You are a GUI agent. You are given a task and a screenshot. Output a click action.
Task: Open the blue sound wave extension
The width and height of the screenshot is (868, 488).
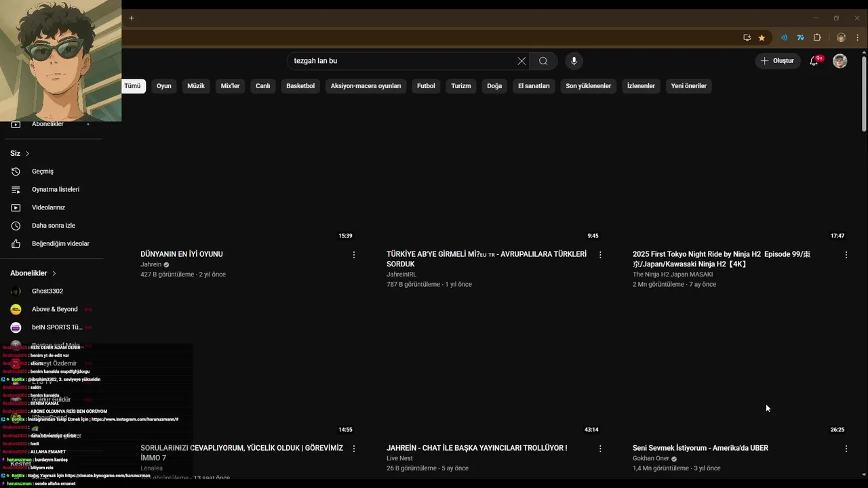click(x=785, y=38)
